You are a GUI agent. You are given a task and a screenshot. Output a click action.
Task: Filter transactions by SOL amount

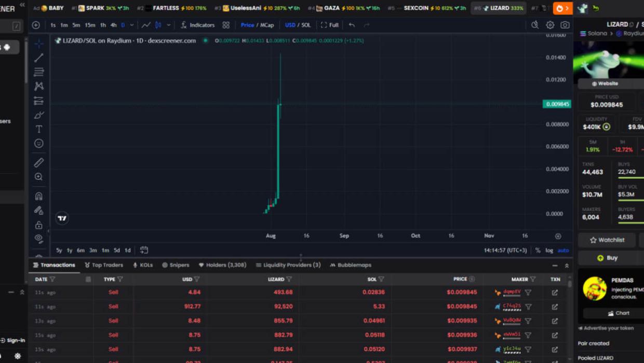tap(381, 279)
